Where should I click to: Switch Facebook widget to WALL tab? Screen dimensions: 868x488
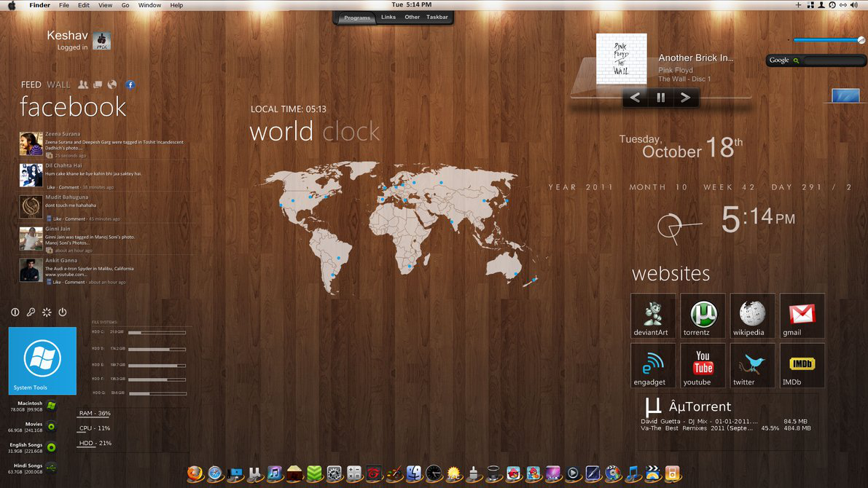click(58, 85)
